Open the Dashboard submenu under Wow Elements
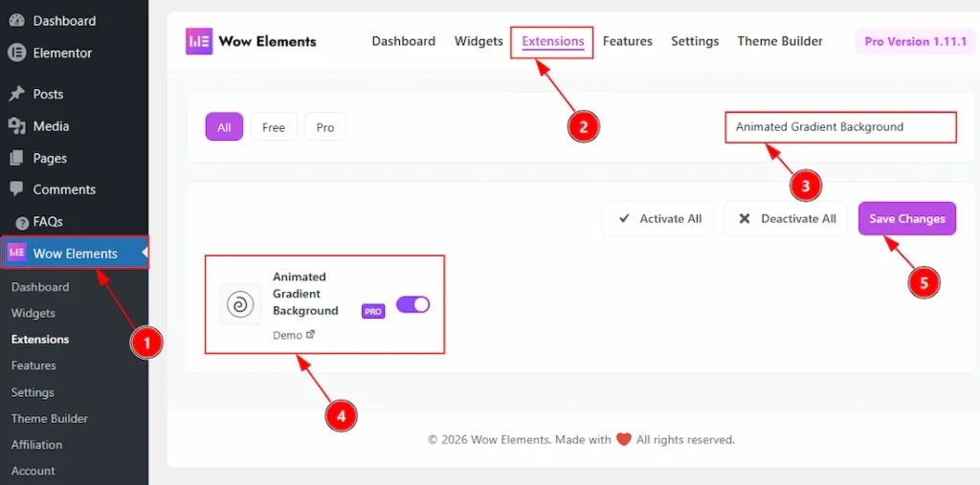Viewport: 980px width, 485px height. click(x=40, y=287)
